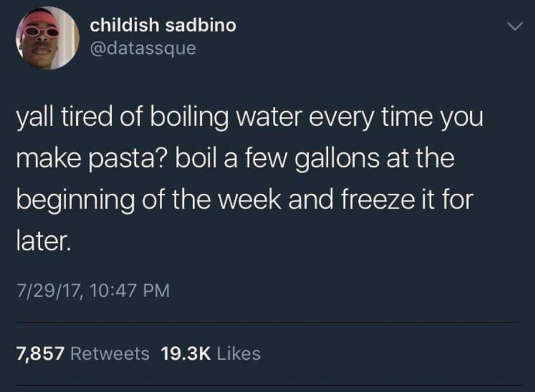Tap the word Retweets label

(110, 353)
